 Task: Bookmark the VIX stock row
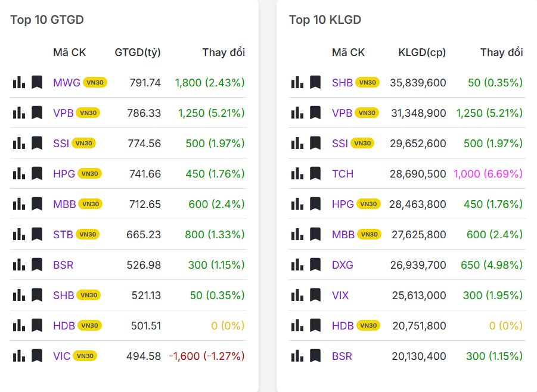316,295
